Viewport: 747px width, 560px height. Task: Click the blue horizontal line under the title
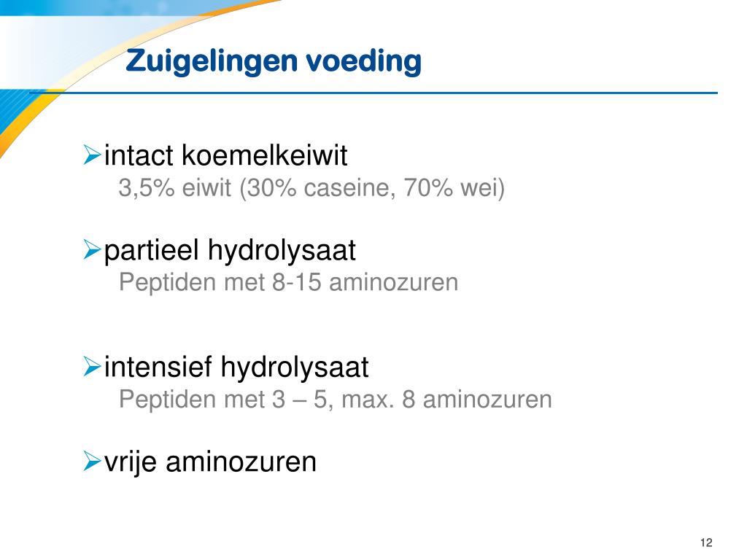[x=373, y=93]
